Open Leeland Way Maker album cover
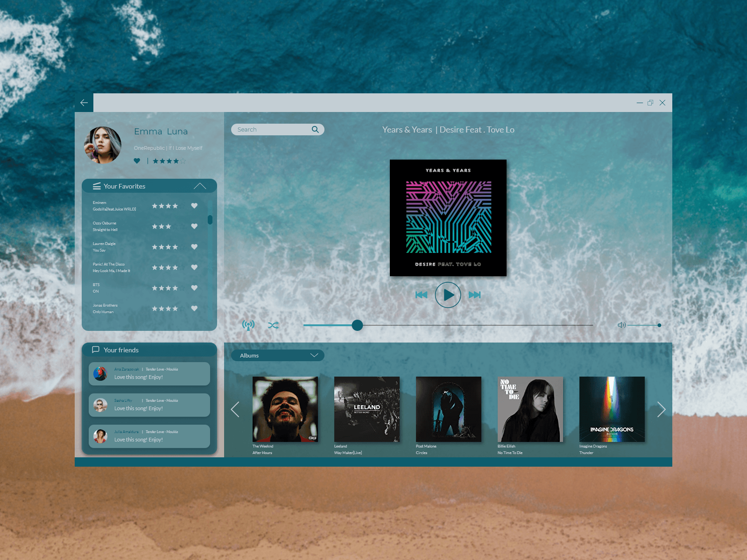 367,409
